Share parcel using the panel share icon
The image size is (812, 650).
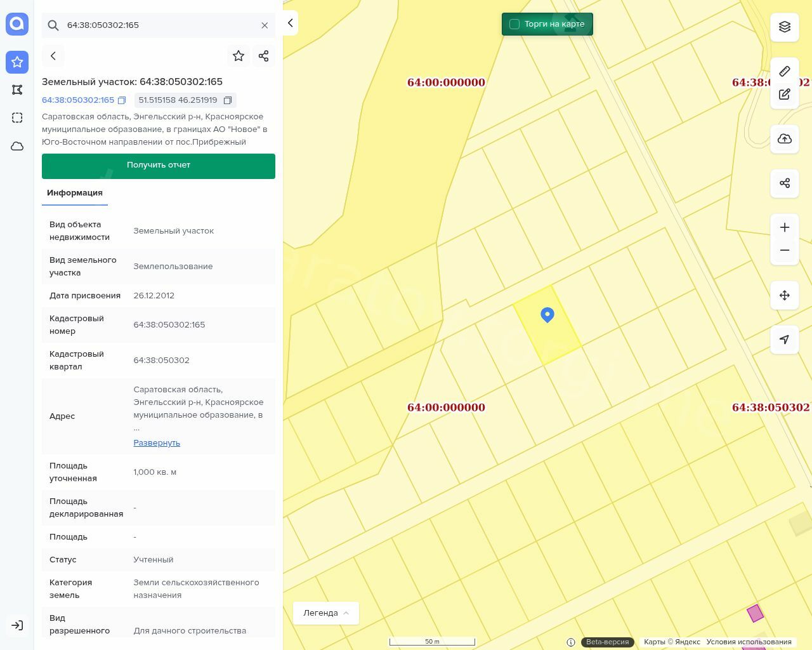tap(264, 56)
